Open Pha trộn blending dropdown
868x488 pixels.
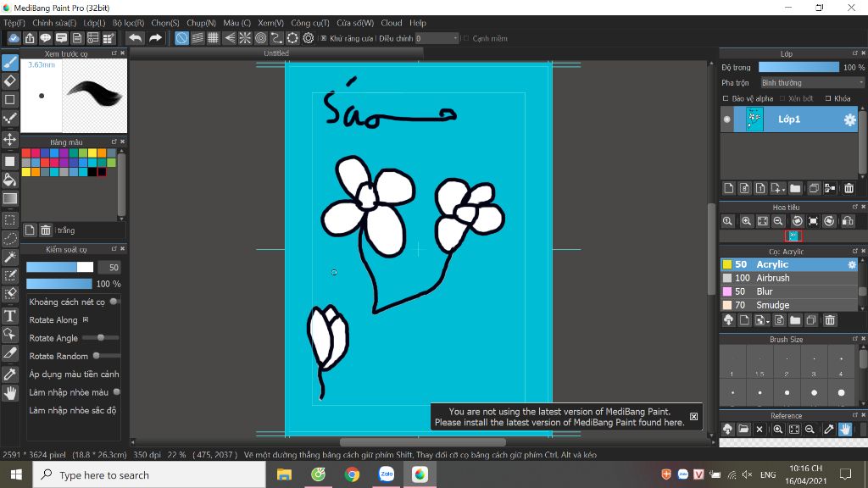pyautogui.click(x=811, y=82)
